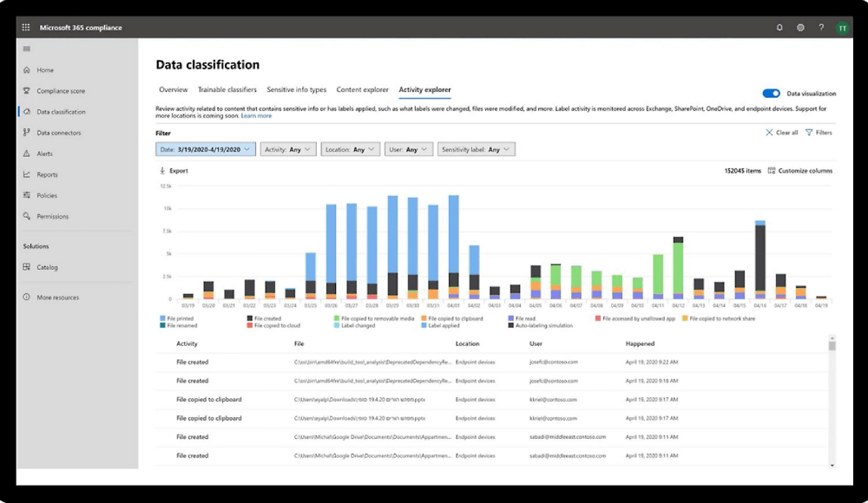Select the Trainable classifiers tab
This screenshot has height=503, width=868.
pyautogui.click(x=227, y=90)
